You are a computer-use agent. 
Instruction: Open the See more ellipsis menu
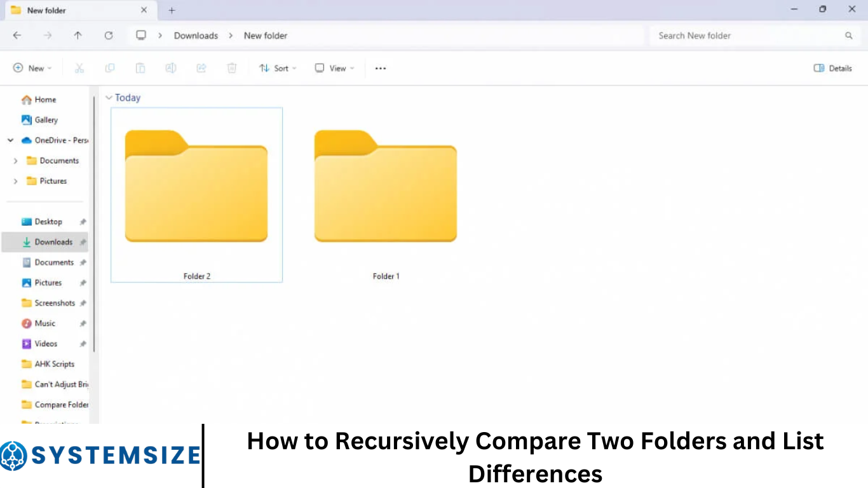click(381, 68)
